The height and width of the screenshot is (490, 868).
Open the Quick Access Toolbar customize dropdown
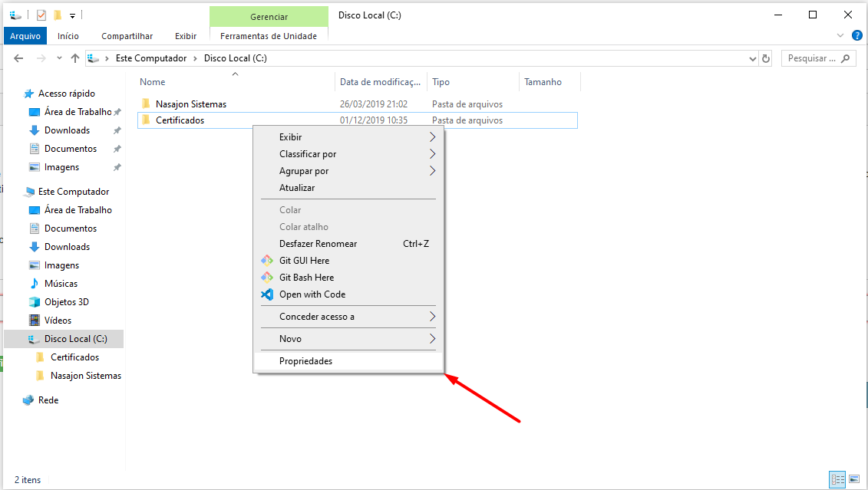72,15
